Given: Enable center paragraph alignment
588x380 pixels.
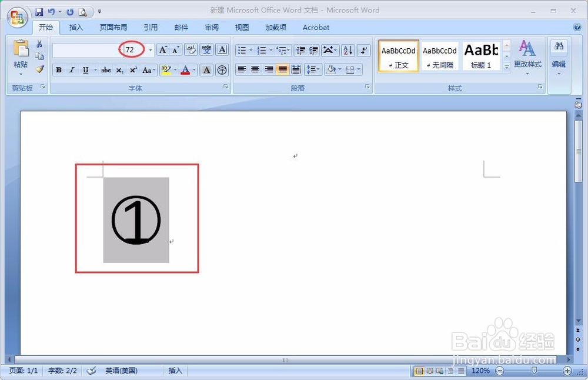Looking at the screenshot, I should [255, 69].
